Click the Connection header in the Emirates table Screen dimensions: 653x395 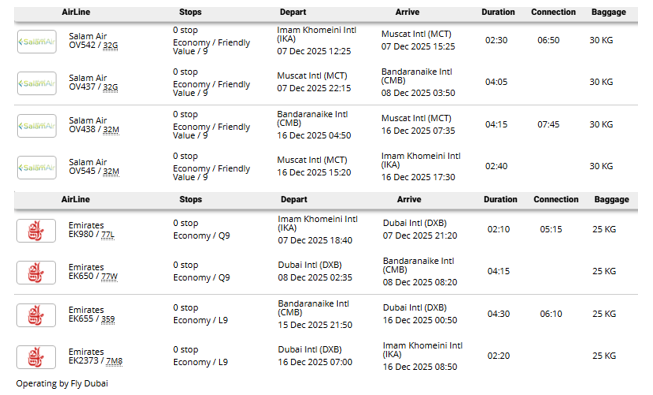[556, 200]
